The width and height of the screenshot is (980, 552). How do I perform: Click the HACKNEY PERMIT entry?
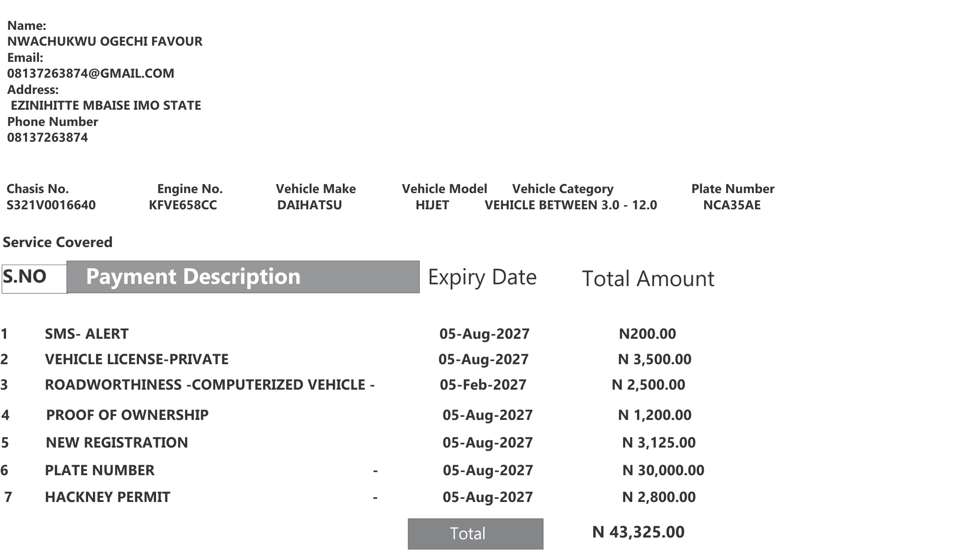click(x=107, y=497)
